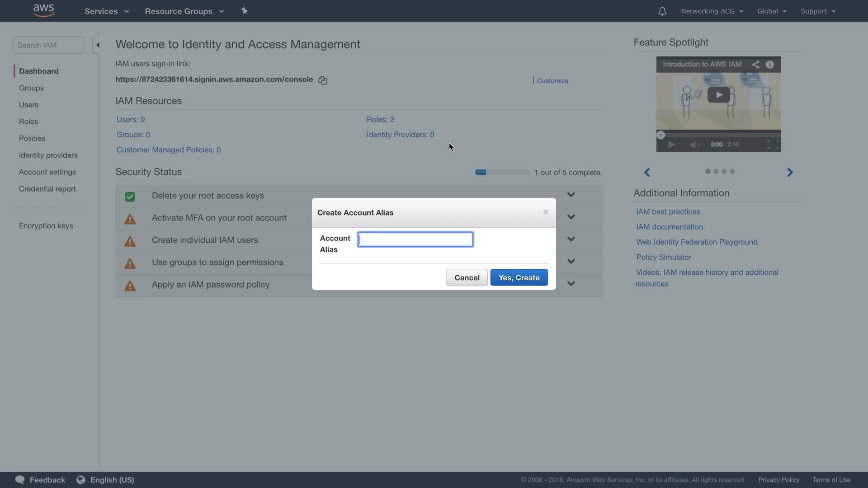Go to next Feature Spotlight slide
Viewport: 868px width, 488px height.
point(790,172)
